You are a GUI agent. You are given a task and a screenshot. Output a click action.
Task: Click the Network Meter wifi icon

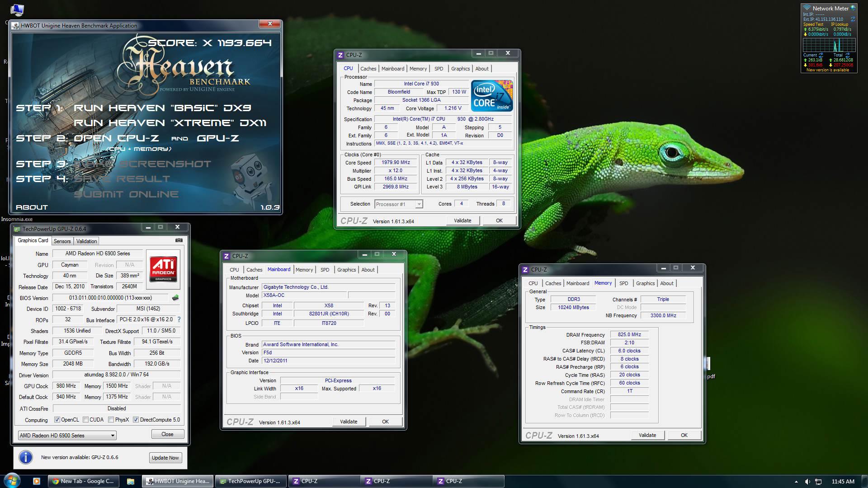click(807, 8)
